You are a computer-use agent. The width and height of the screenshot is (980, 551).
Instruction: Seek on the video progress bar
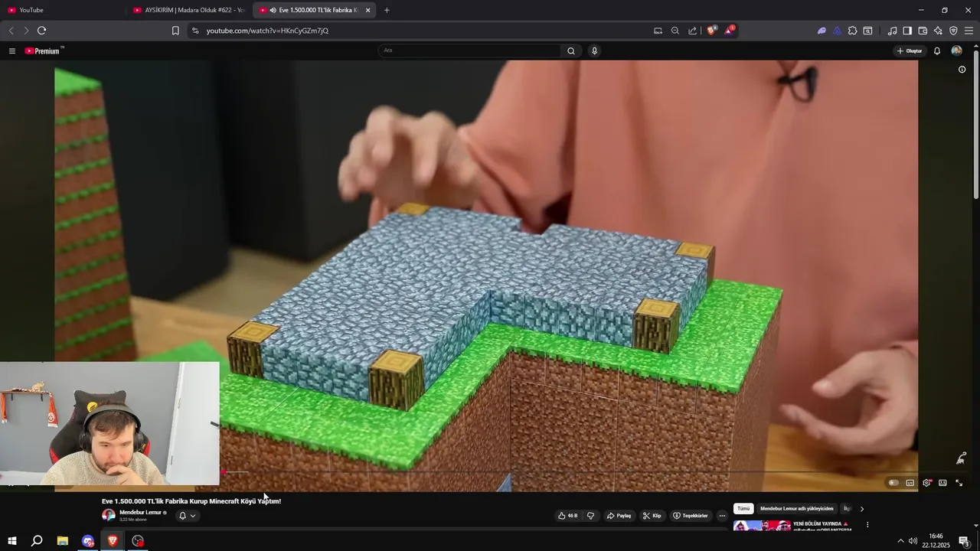490,472
